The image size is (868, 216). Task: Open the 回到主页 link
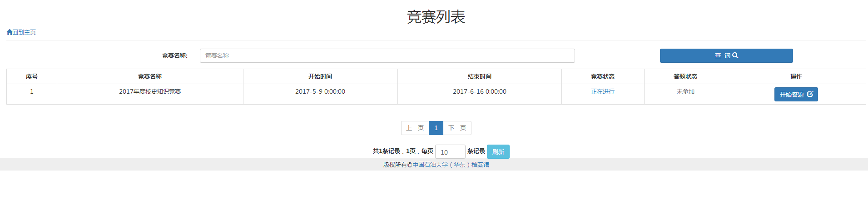(24, 32)
